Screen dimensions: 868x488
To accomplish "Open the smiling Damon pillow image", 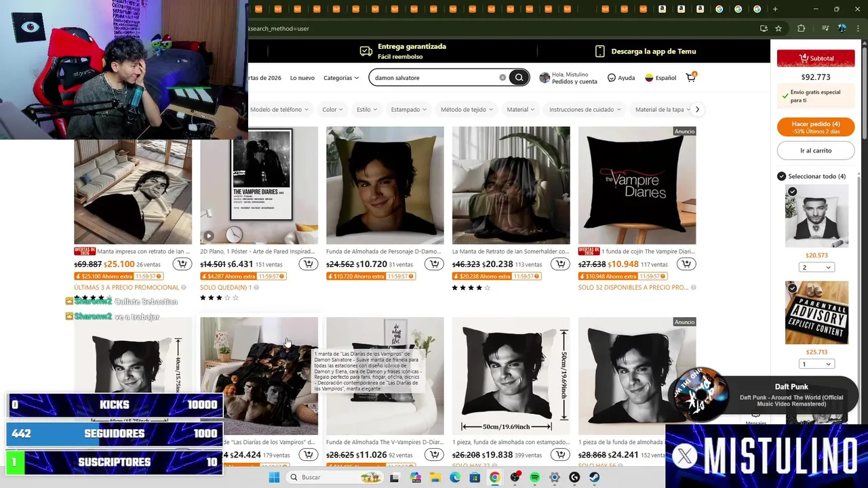I will point(384,185).
